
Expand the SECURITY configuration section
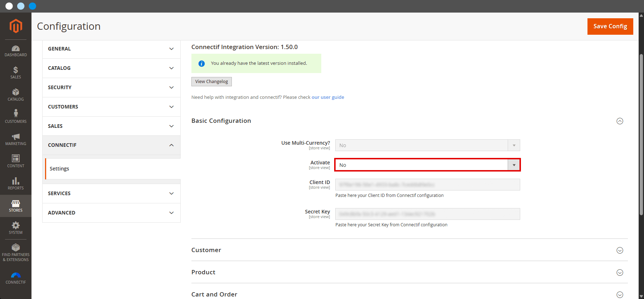(x=111, y=87)
